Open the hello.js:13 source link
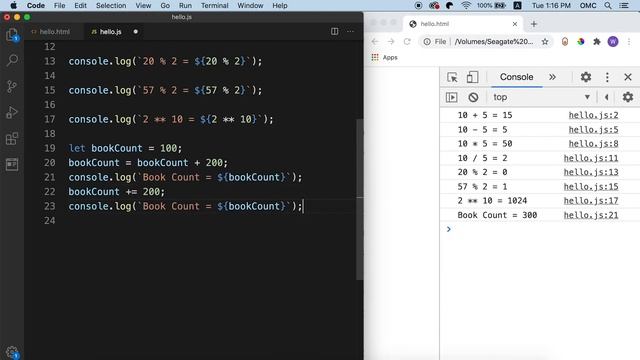The image size is (640, 360). click(x=591, y=172)
